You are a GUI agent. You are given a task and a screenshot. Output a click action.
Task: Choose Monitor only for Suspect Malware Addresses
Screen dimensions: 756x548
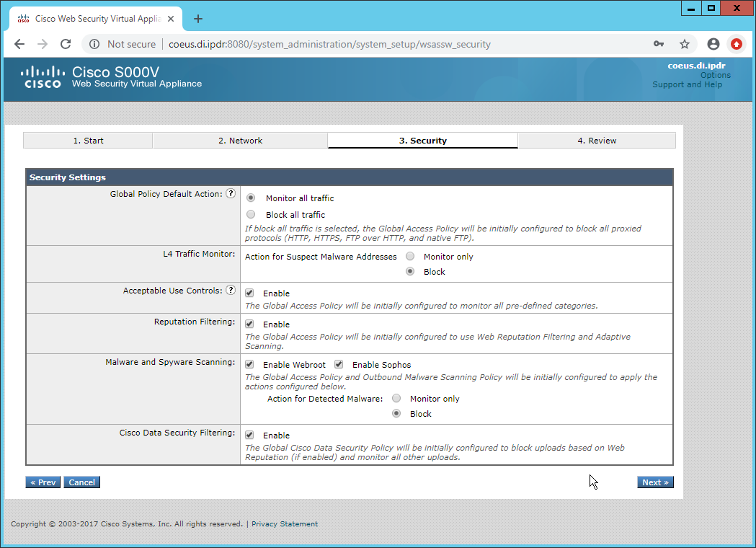pyautogui.click(x=410, y=256)
